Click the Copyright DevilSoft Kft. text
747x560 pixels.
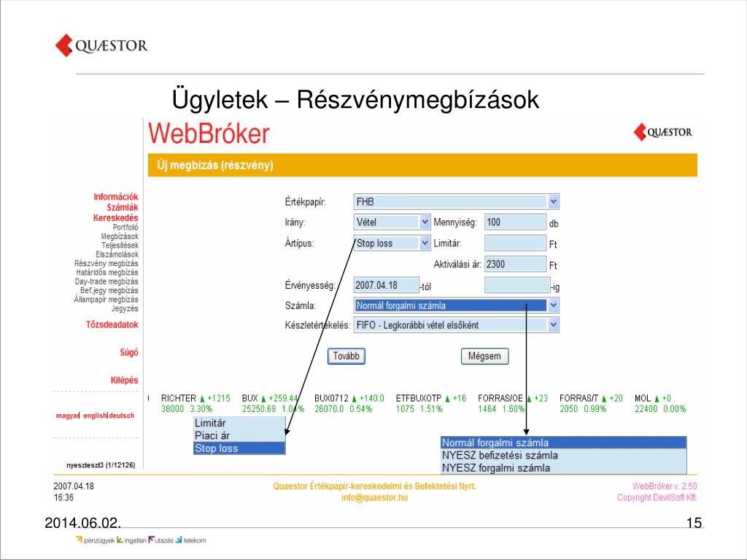click(x=657, y=497)
